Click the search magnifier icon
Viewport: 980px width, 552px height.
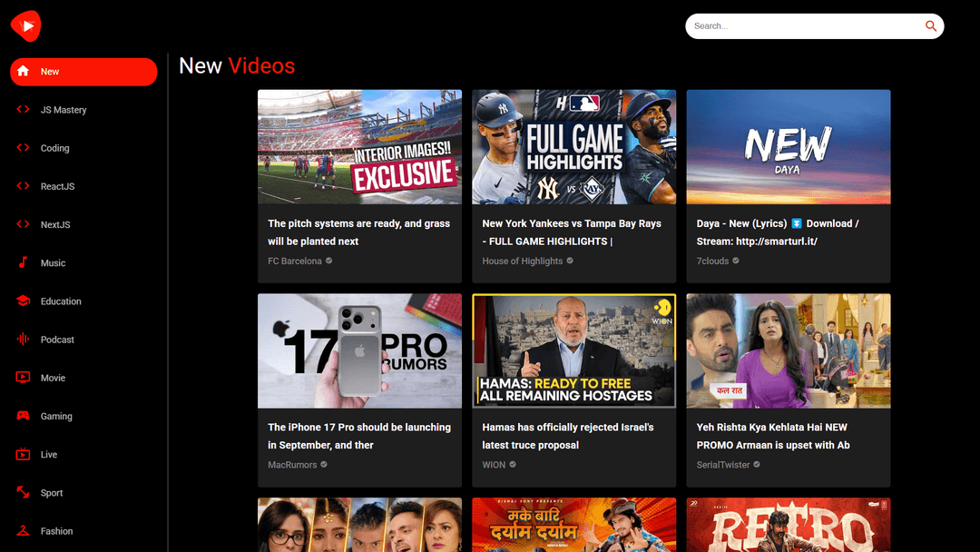click(x=931, y=26)
